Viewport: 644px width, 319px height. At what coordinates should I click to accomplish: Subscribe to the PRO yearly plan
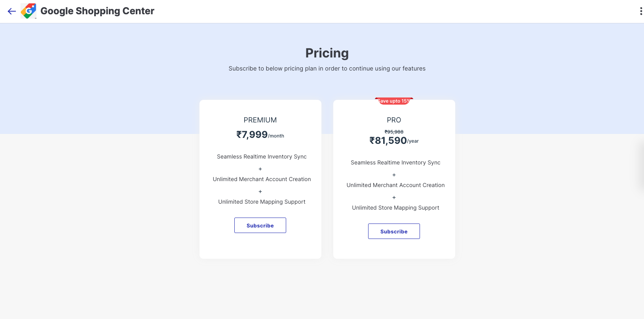394,231
